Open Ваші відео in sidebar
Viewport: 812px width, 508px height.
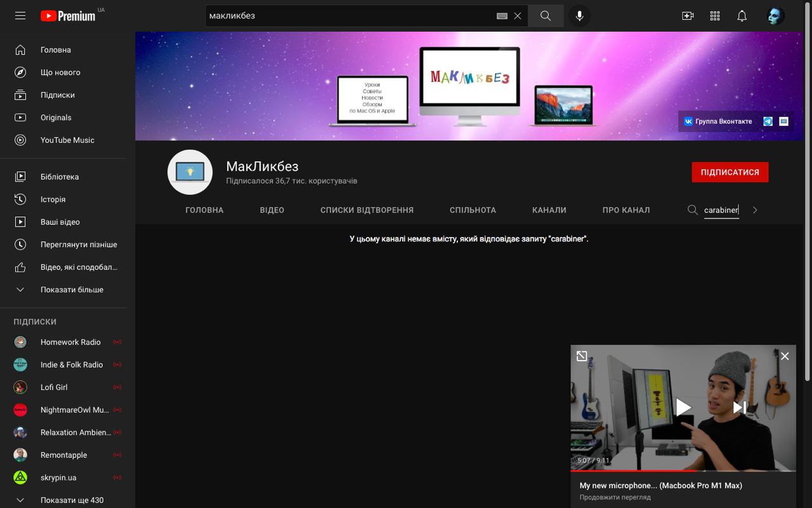click(63, 222)
